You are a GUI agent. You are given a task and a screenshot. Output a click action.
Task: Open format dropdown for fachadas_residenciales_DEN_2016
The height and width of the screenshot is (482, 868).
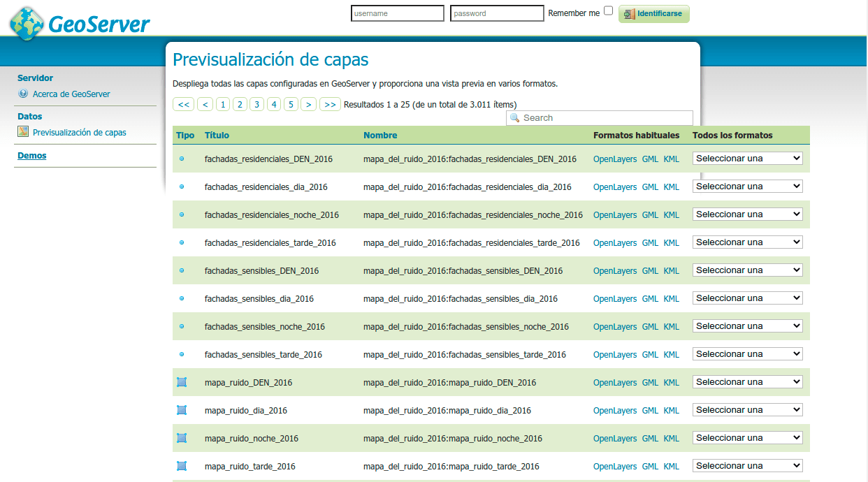(747, 159)
